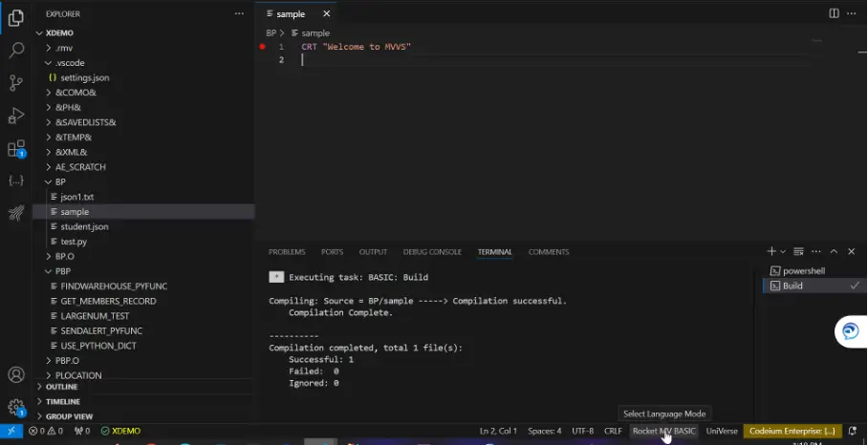Expand the OUTLINE section

[61, 387]
